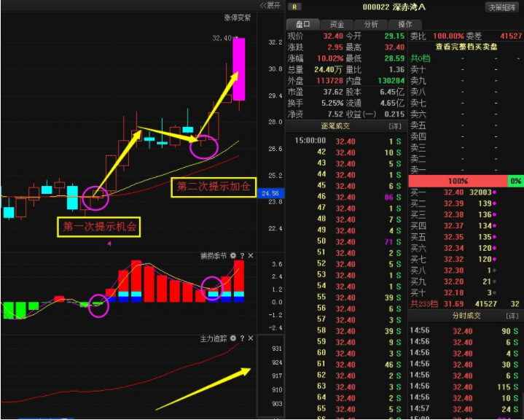524x420 pixels.
Task: Open settings gear for 主力追踪 indicator
Action: 233,338
